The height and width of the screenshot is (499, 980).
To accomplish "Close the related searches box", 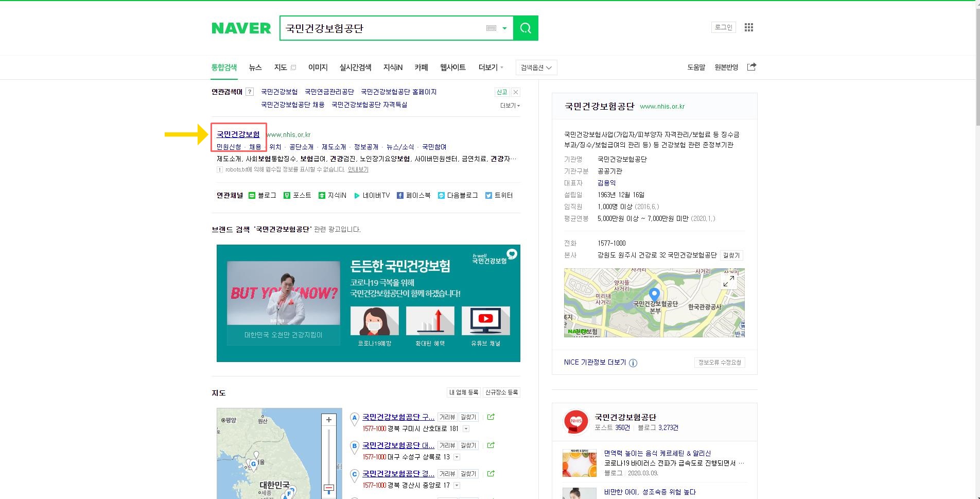I will pos(516,92).
